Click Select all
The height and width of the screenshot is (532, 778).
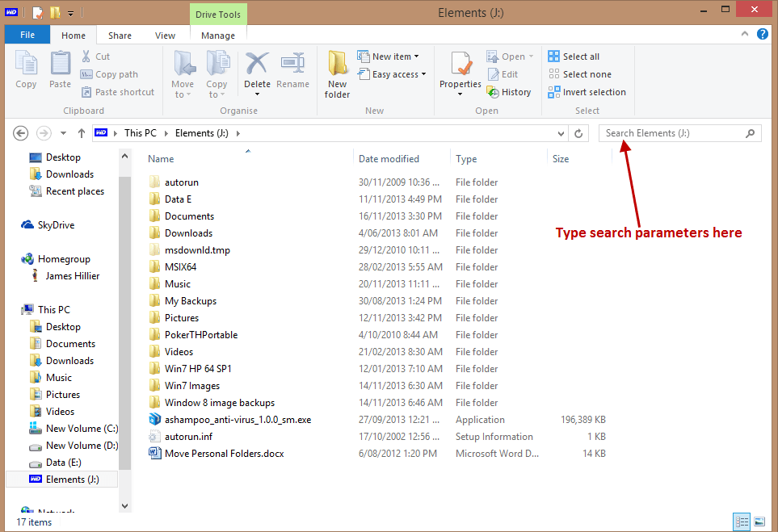[574, 57]
